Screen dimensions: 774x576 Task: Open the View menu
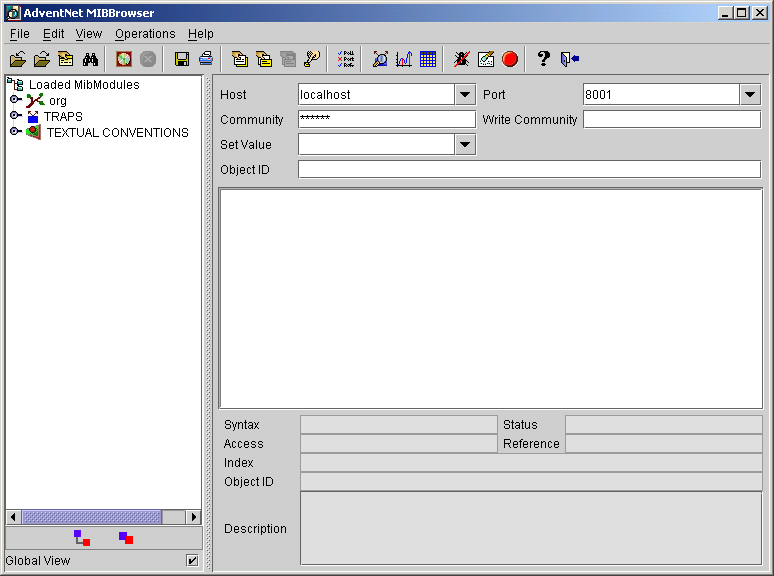point(89,34)
